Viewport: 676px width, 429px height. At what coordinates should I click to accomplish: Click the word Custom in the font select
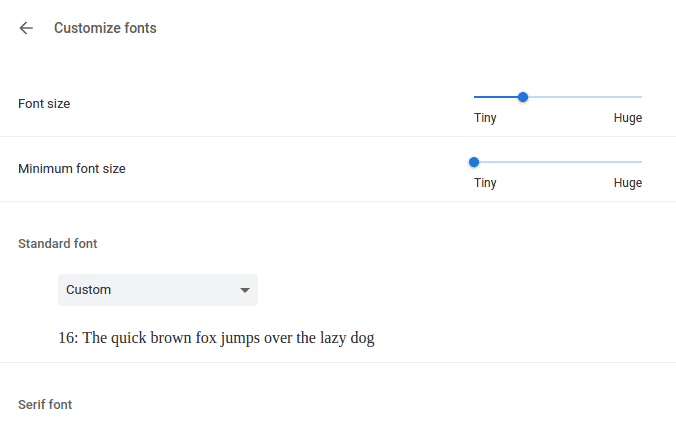coord(88,290)
